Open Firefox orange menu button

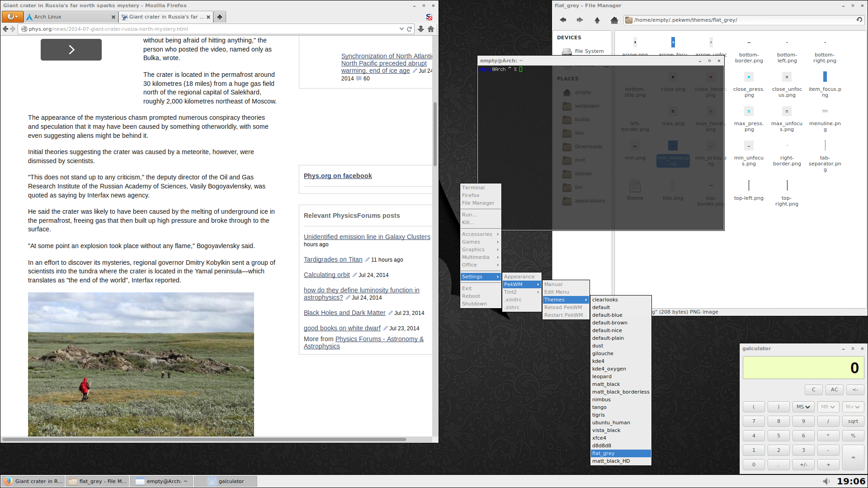click(12, 17)
